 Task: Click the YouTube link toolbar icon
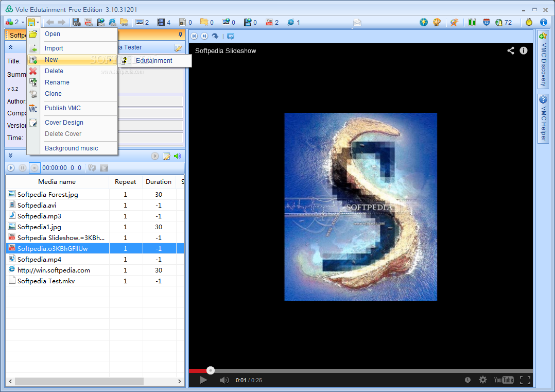click(x=89, y=22)
